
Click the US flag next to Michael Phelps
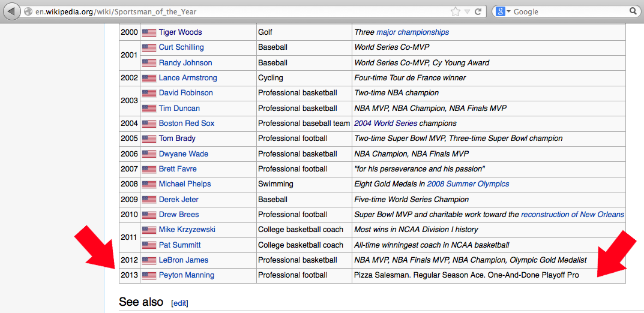point(149,184)
